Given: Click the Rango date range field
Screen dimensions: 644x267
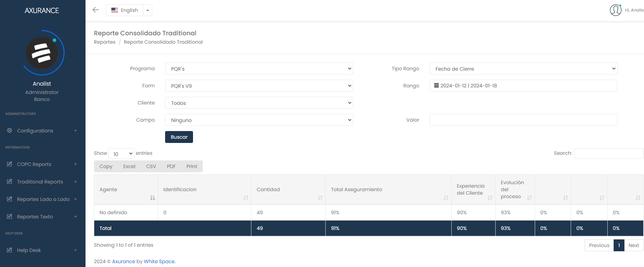Looking at the screenshot, I should tap(523, 86).
